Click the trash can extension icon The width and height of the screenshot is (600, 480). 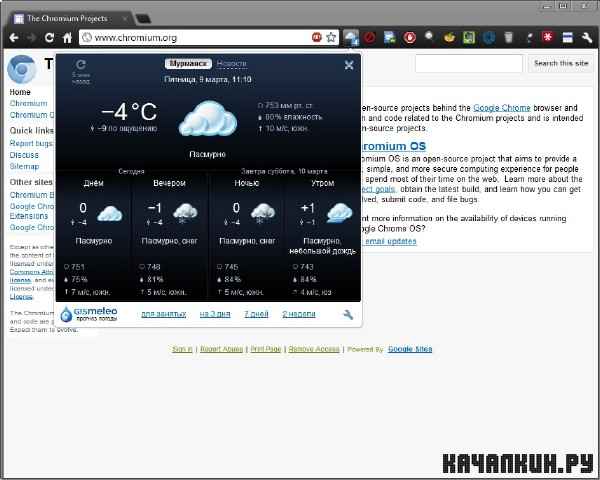point(509,38)
